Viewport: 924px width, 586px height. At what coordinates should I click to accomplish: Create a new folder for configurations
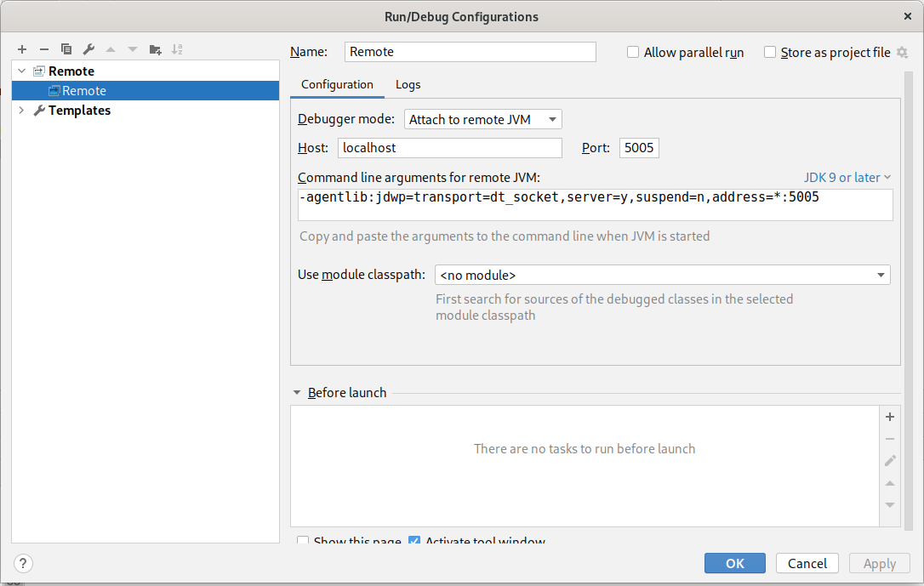click(154, 49)
